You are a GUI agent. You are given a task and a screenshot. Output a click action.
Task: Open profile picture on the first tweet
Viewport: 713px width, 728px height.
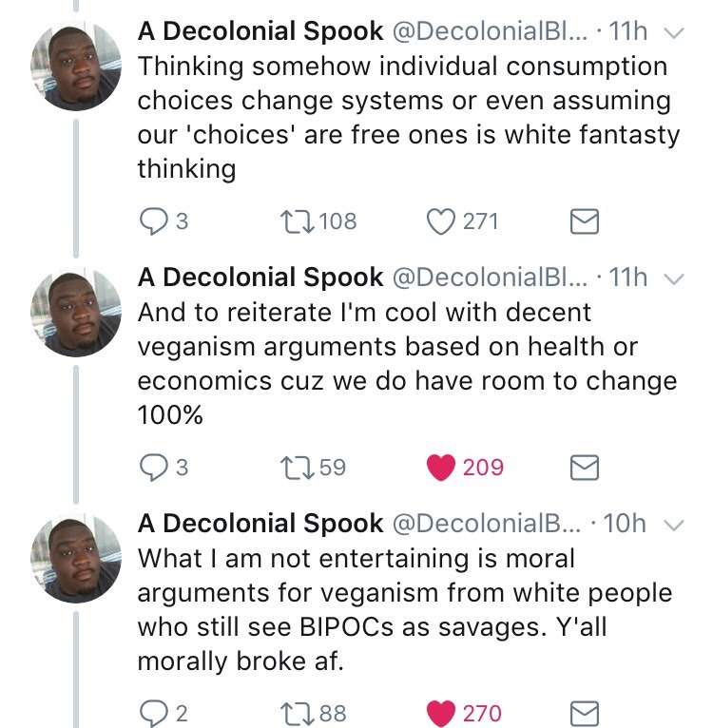coord(77,65)
